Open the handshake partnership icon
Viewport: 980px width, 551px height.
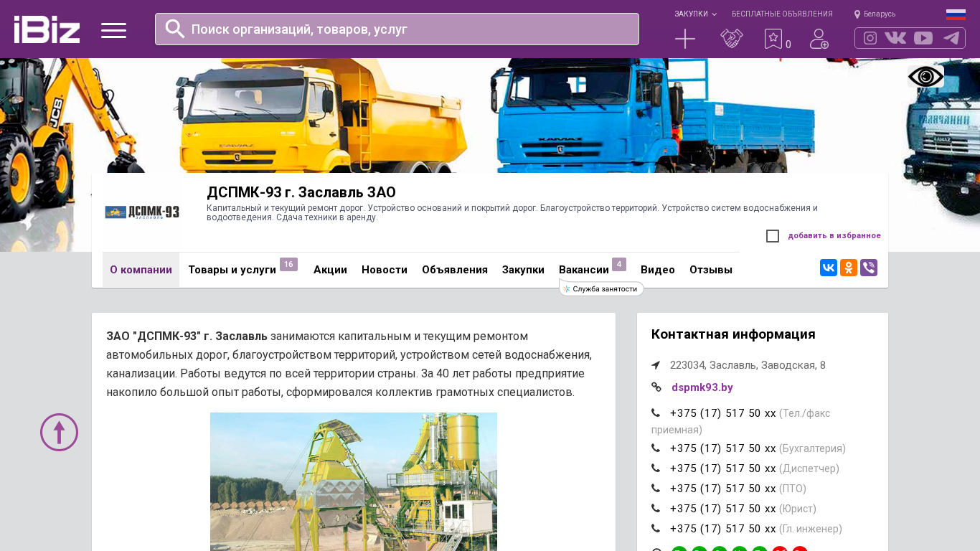[x=732, y=39]
